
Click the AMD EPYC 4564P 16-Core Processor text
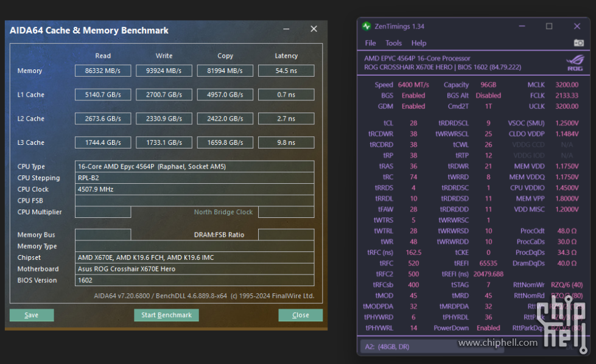417,58
